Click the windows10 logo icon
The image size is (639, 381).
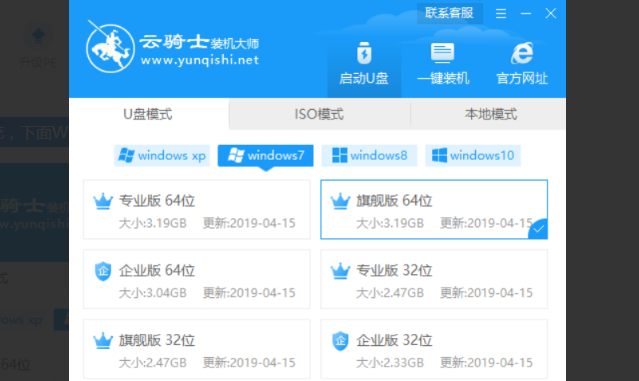[x=439, y=155]
